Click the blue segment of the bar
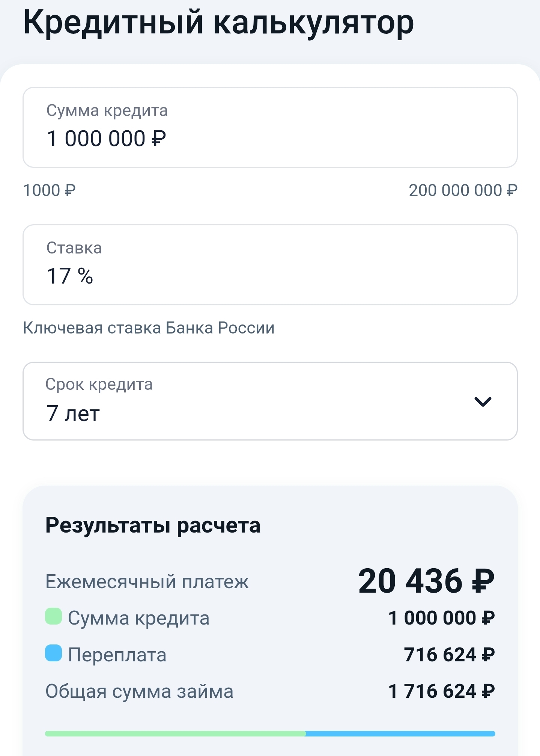 [x=400, y=733]
